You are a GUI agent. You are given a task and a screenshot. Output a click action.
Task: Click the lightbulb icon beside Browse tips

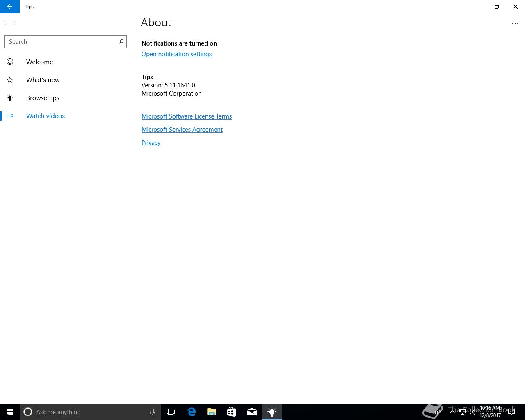coord(10,98)
